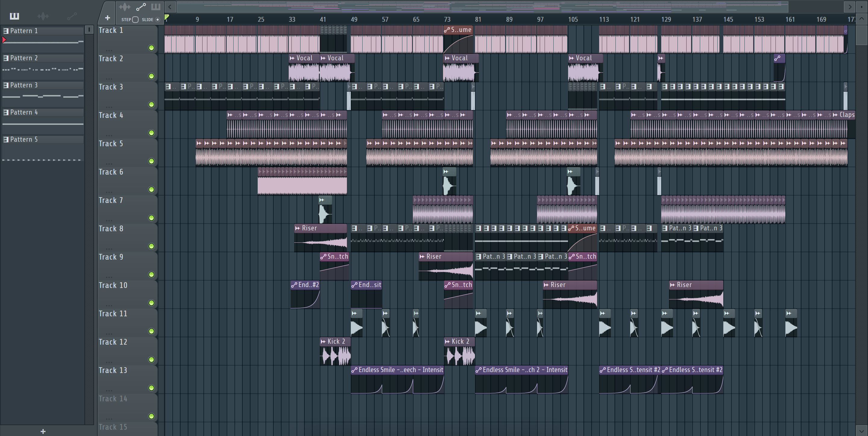Select Pattern 3 in the picker list
This screenshot has width=868, height=436.
click(43, 85)
